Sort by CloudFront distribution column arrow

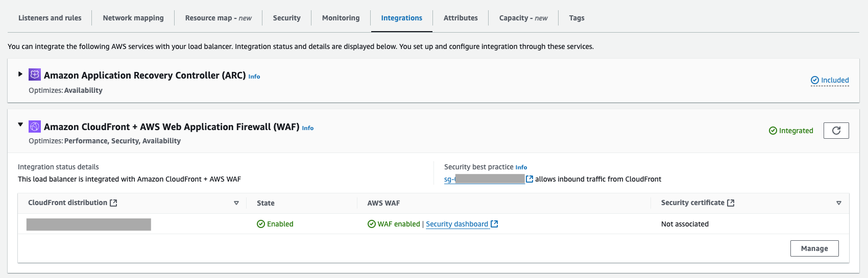coord(236,203)
